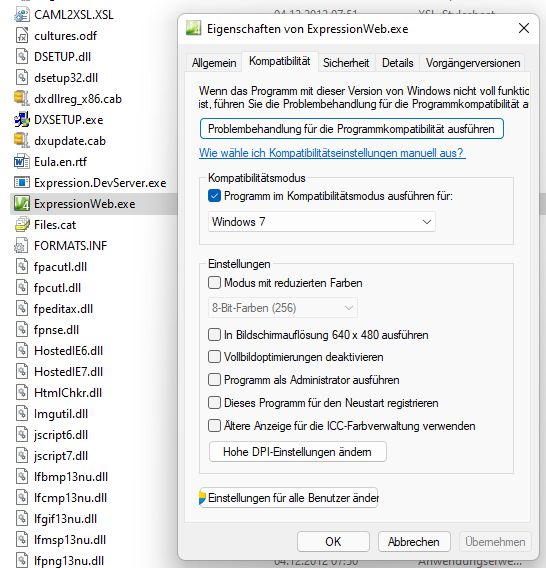Close the Eigenschaften dialog
The width and height of the screenshot is (546, 568).
(524, 28)
